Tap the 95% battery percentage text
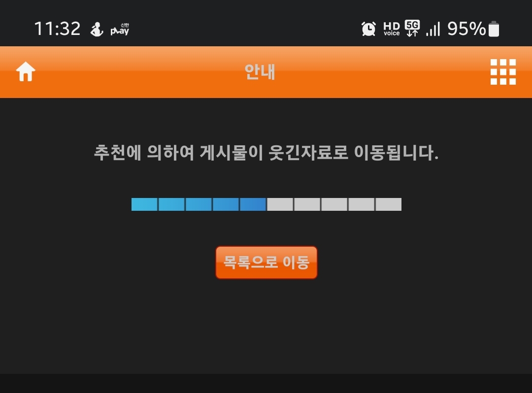This screenshot has height=393, width=532. click(x=466, y=29)
